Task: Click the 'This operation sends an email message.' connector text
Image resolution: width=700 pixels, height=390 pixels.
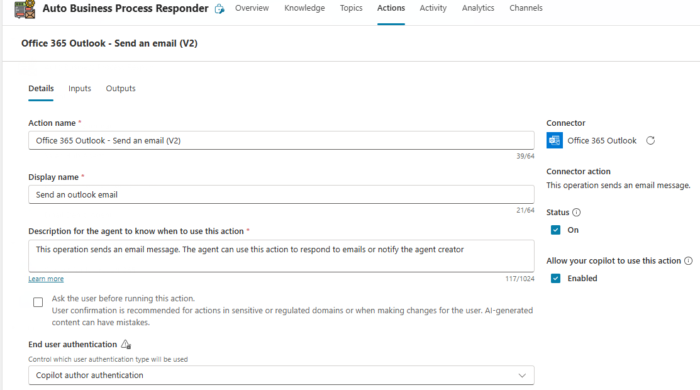Action: (x=618, y=185)
